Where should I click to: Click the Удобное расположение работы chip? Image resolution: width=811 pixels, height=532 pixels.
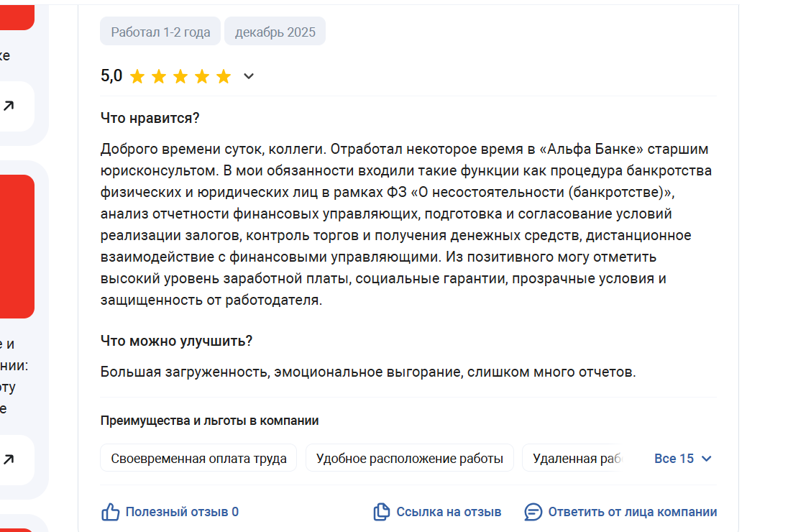coord(409,458)
